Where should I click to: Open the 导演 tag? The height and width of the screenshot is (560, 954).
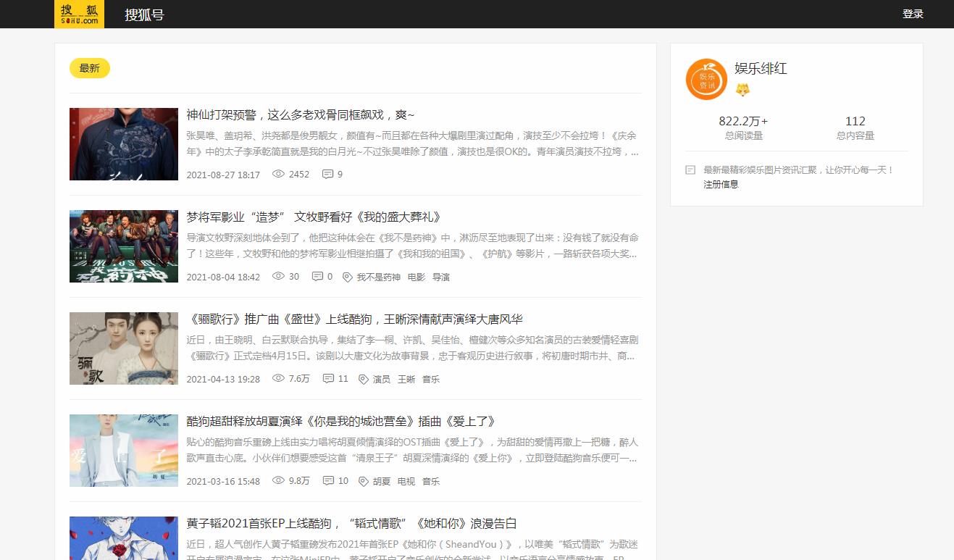point(441,277)
